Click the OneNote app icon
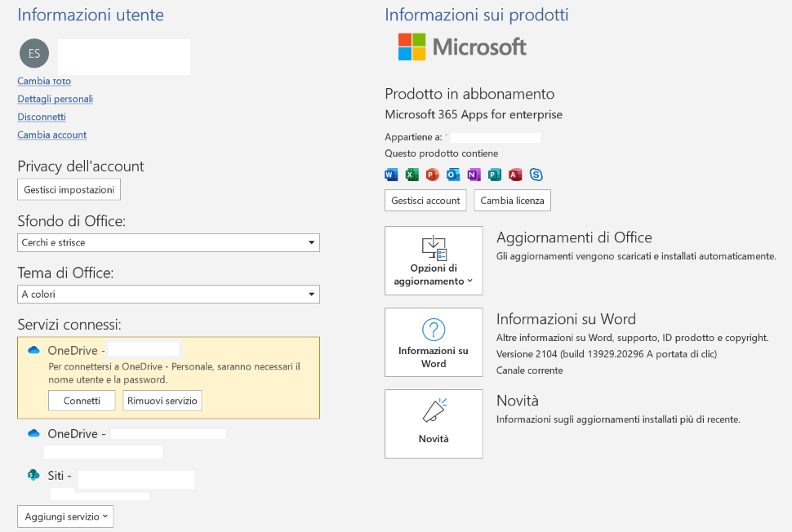Screen dimensions: 792x532 pyautogui.click(x=474, y=175)
